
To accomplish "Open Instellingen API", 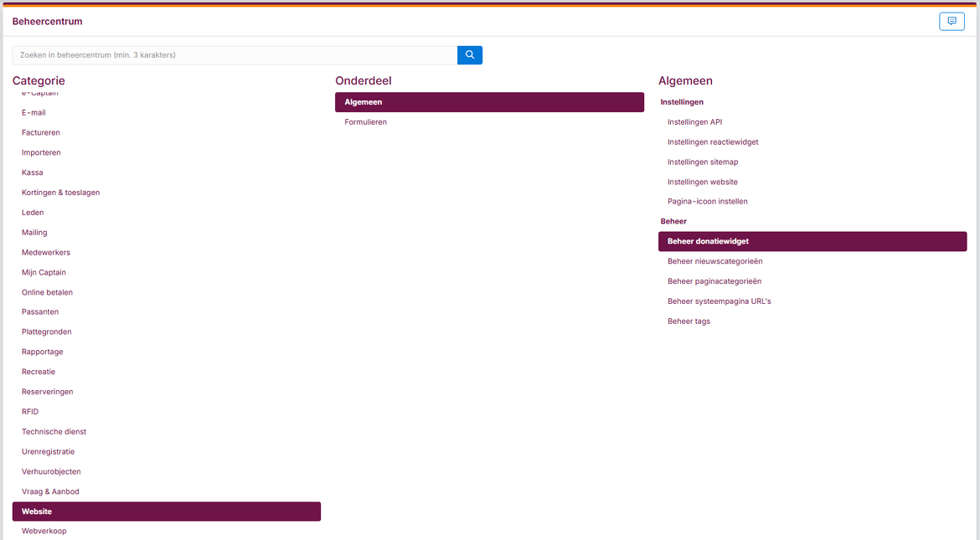I will [x=694, y=122].
